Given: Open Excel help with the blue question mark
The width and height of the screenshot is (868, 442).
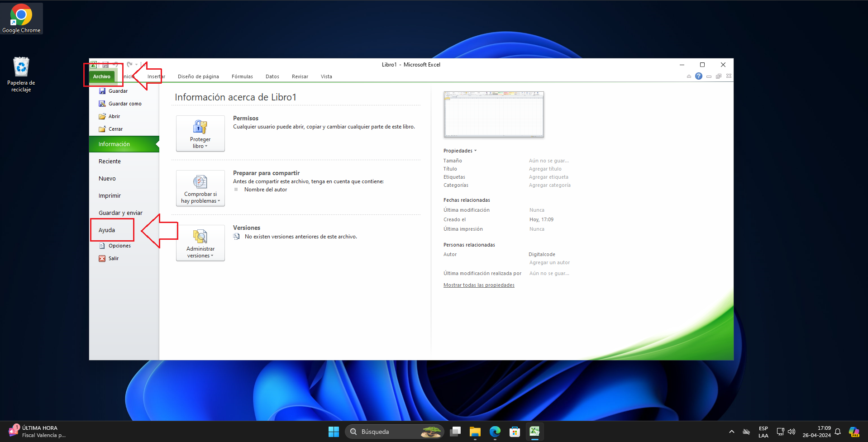Looking at the screenshot, I should click(x=699, y=76).
